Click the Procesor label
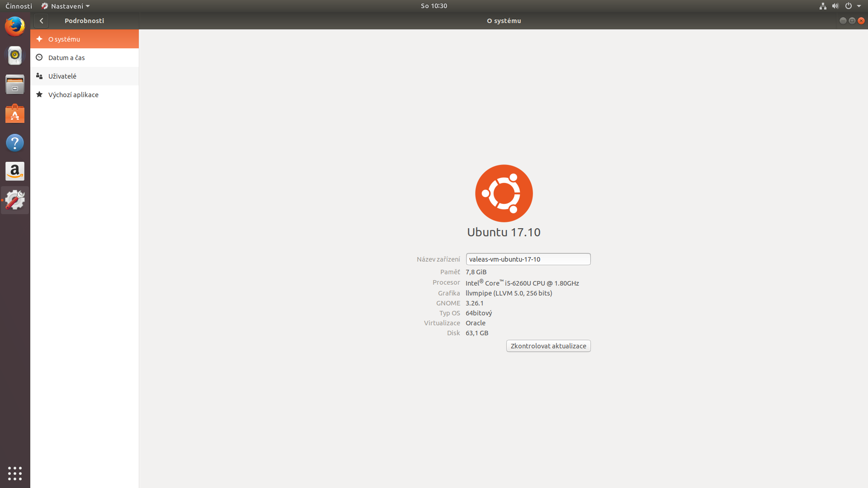Screen dimensions: 868x488 click(x=446, y=282)
